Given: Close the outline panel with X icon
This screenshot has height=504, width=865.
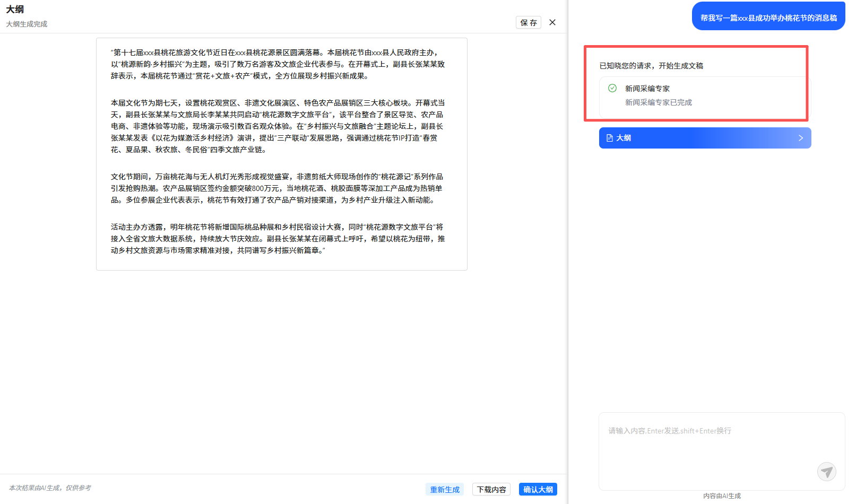Looking at the screenshot, I should click(x=552, y=22).
